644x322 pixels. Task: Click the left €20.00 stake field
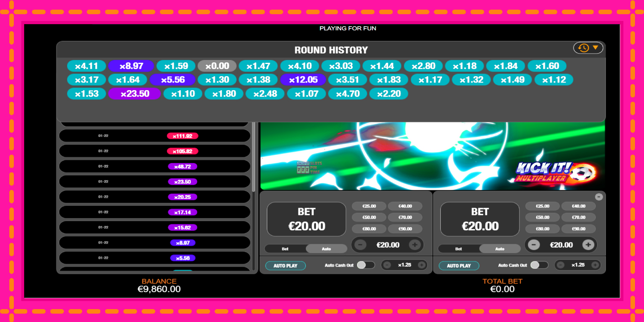point(388,245)
